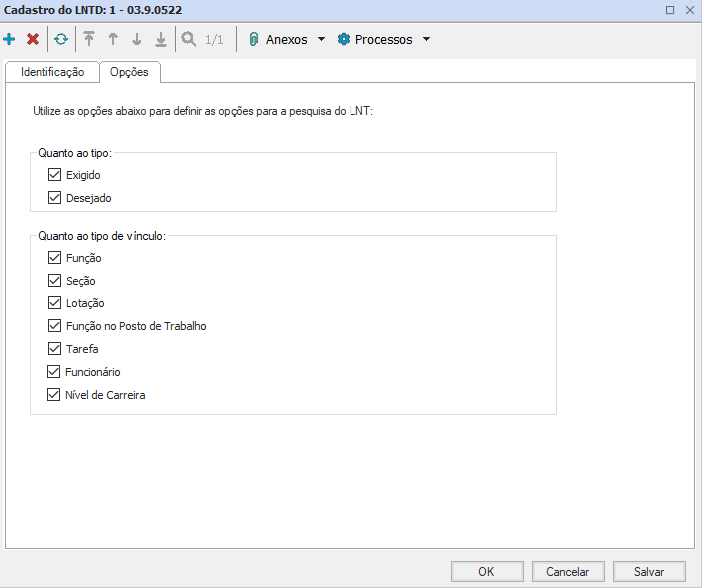The image size is (702, 588).
Task: Disable the Função no Posto de Trabalho option
Action: pyautogui.click(x=55, y=326)
